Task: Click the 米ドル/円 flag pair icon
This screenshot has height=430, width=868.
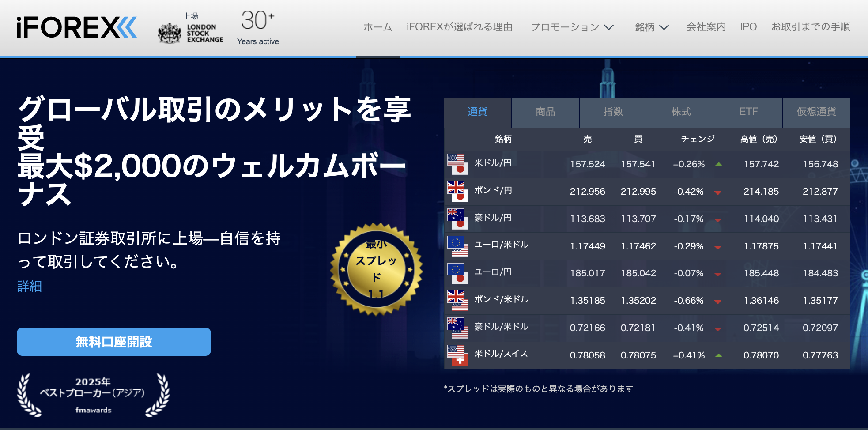Action: pos(457,164)
